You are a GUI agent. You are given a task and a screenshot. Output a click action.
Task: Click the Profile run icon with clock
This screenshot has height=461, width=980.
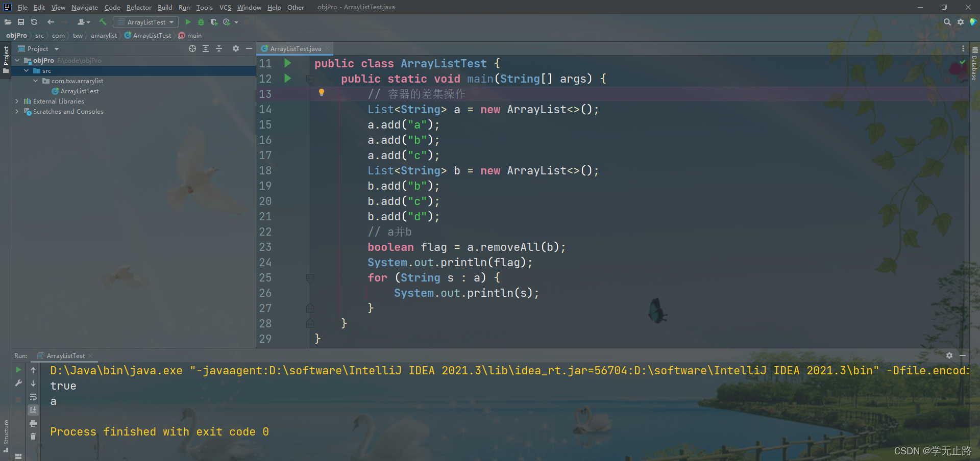pos(227,22)
